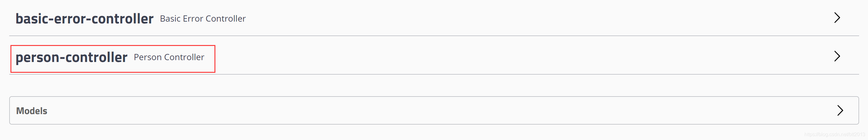The width and height of the screenshot is (868, 140).
Task: Click the arrow icon beside Person Controller
Action: pyautogui.click(x=837, y=56)
